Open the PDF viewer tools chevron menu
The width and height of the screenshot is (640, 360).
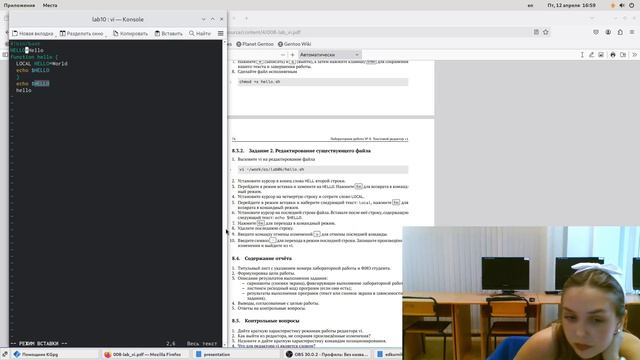pos(634,54)
